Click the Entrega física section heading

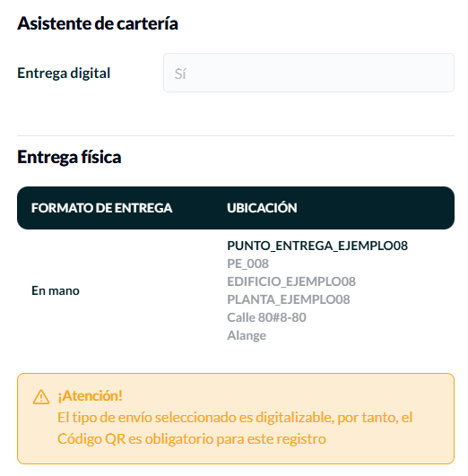pyautogui.click(x=69, y=157)
